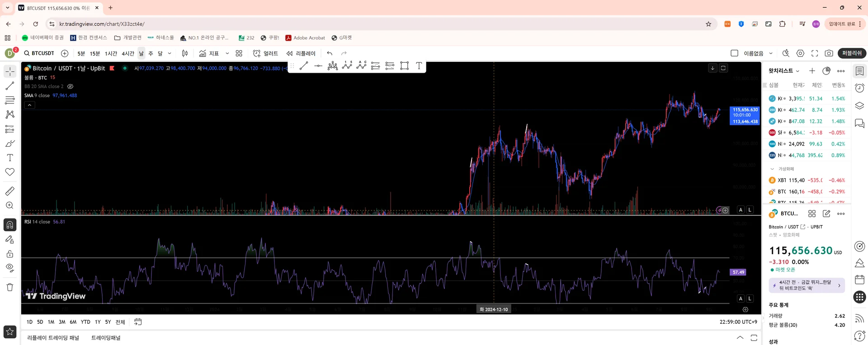This screenshot has height=345, width=868.
Task: Select the trend line tool in left sidebar
Action: coord(10,86)
